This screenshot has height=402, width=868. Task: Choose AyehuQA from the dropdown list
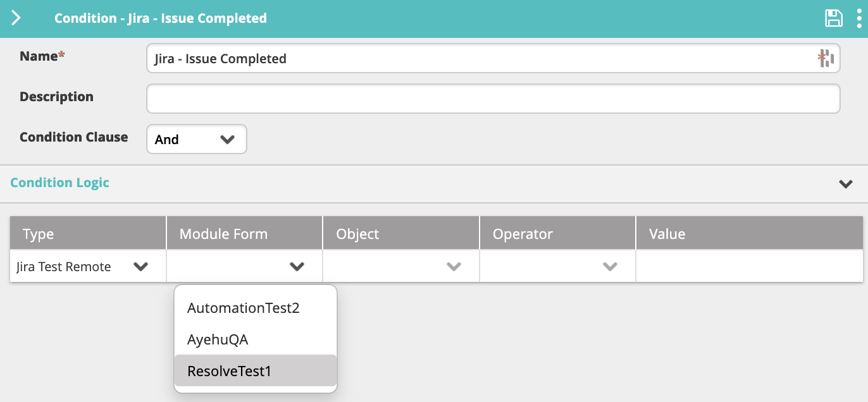tap(218, 339)
